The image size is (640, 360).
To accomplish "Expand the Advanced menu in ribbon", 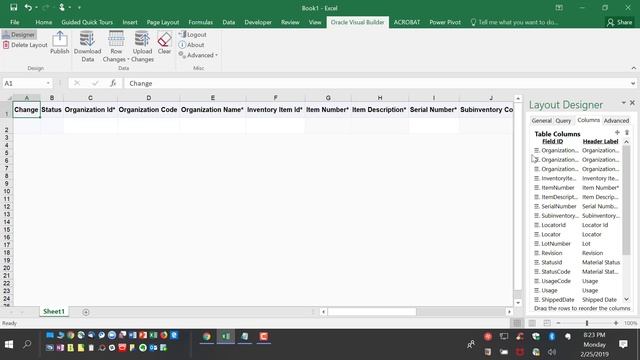I will (x=198, y=55).
